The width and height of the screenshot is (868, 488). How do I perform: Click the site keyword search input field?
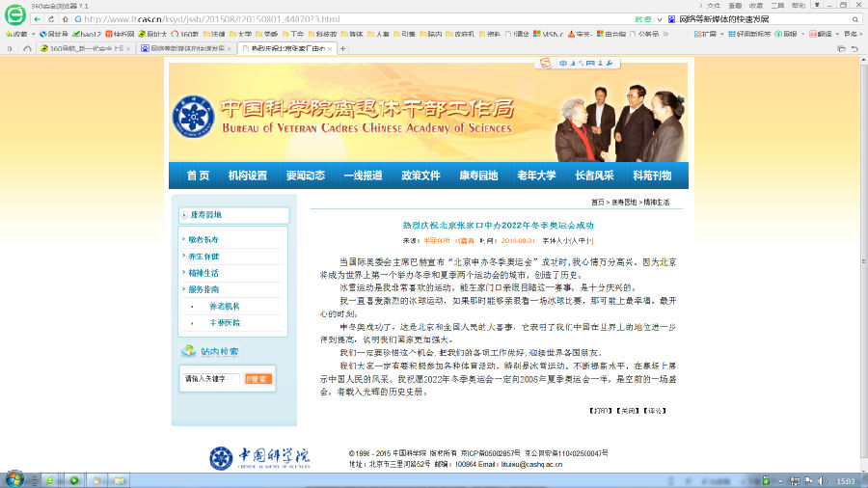click(x=212, y=379)
